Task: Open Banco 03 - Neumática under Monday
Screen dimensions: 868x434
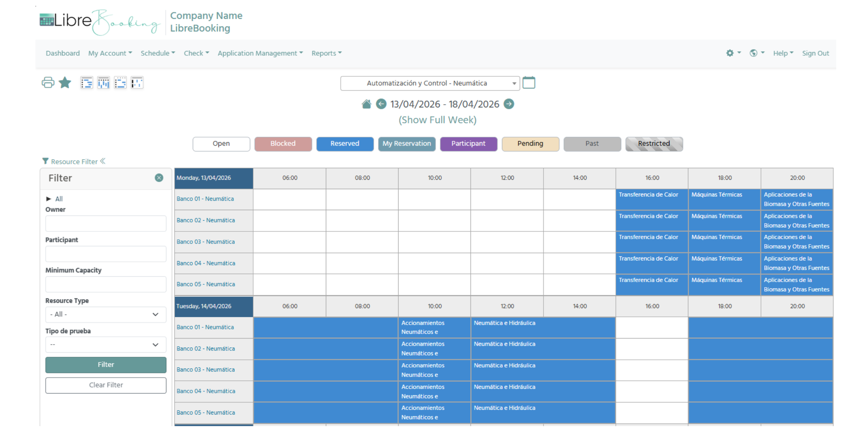Action: (x=205, y=242)
